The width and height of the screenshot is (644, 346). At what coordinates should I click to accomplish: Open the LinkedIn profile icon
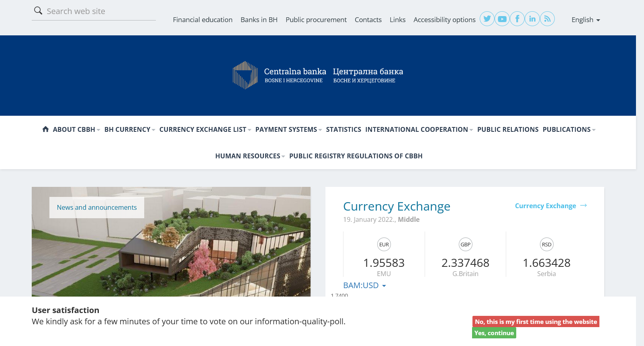click(x=532, y=19)
